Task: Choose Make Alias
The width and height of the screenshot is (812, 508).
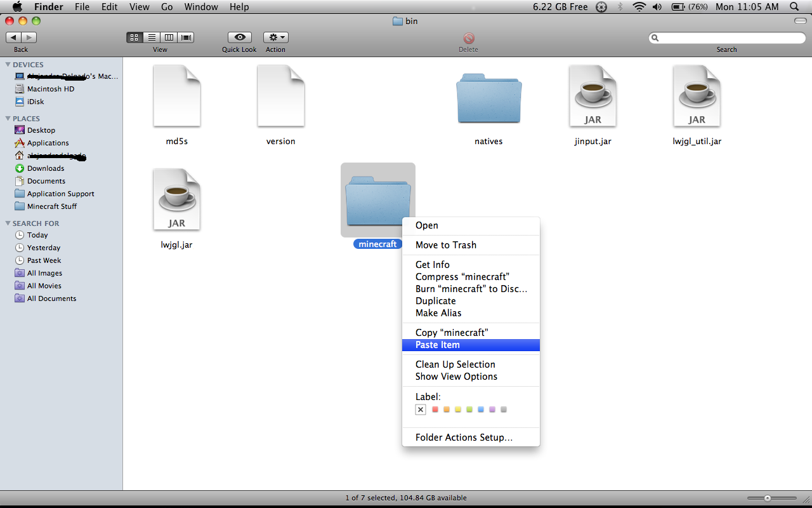Action: pos(471,313)
